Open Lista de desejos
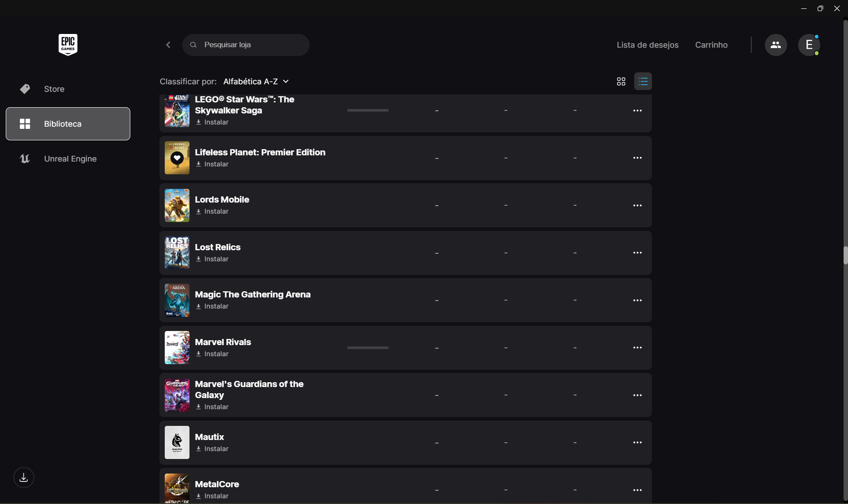 pos(647,45)
